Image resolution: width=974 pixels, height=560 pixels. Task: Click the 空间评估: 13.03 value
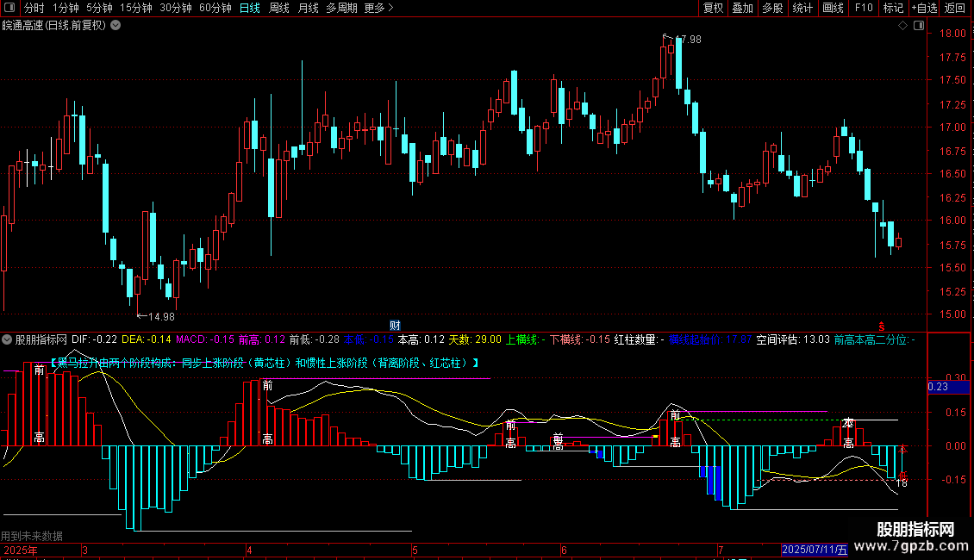tap(793, 339)
